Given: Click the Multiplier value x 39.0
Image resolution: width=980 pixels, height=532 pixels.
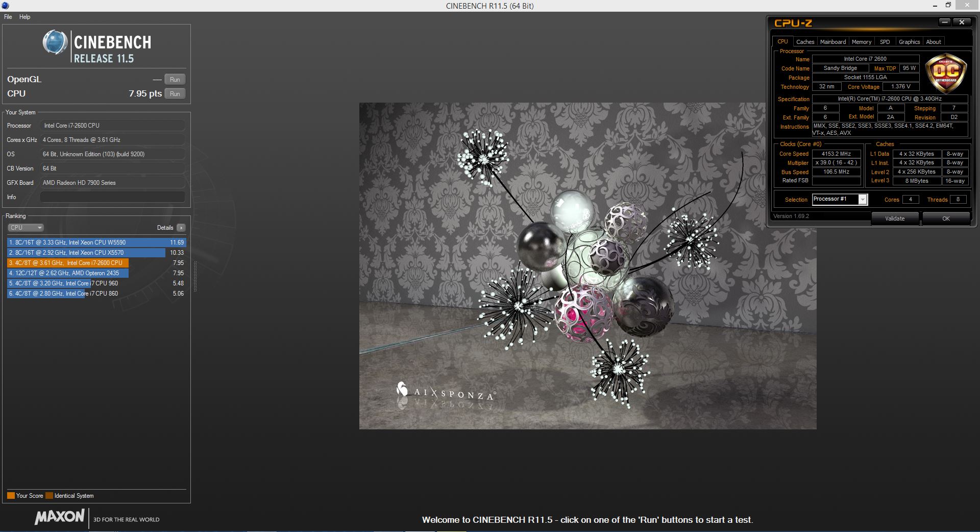Looking at the screenshot, I should 836,163.
